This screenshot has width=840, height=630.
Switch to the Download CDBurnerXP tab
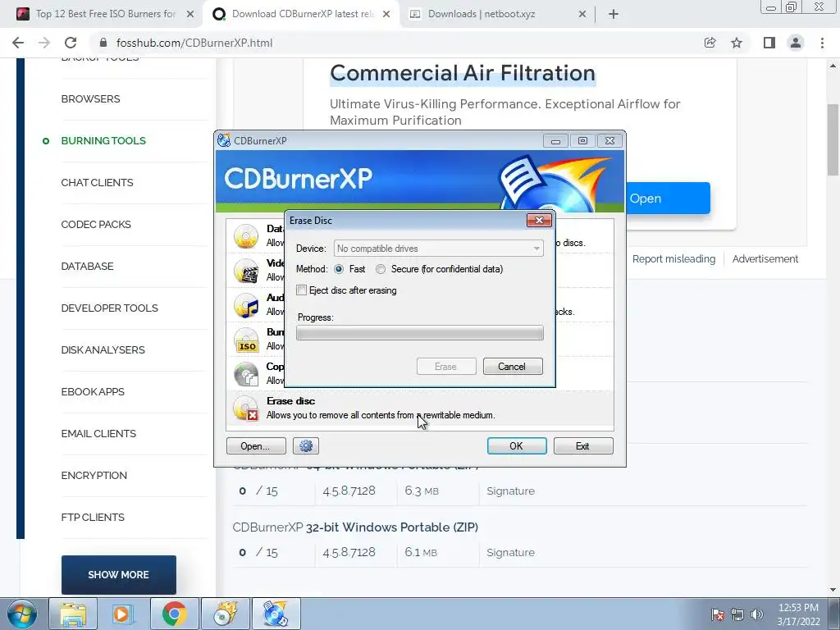[303, 14]
